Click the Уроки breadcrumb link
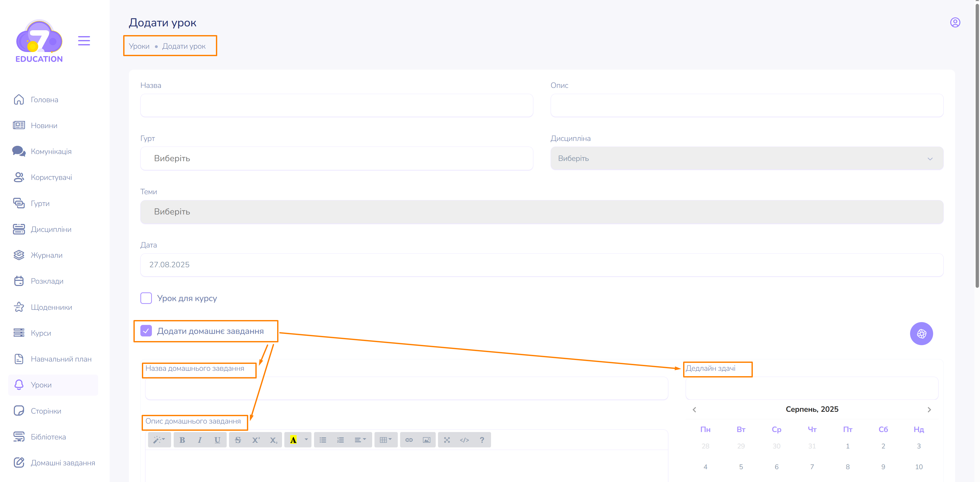 tap(139, 46)
